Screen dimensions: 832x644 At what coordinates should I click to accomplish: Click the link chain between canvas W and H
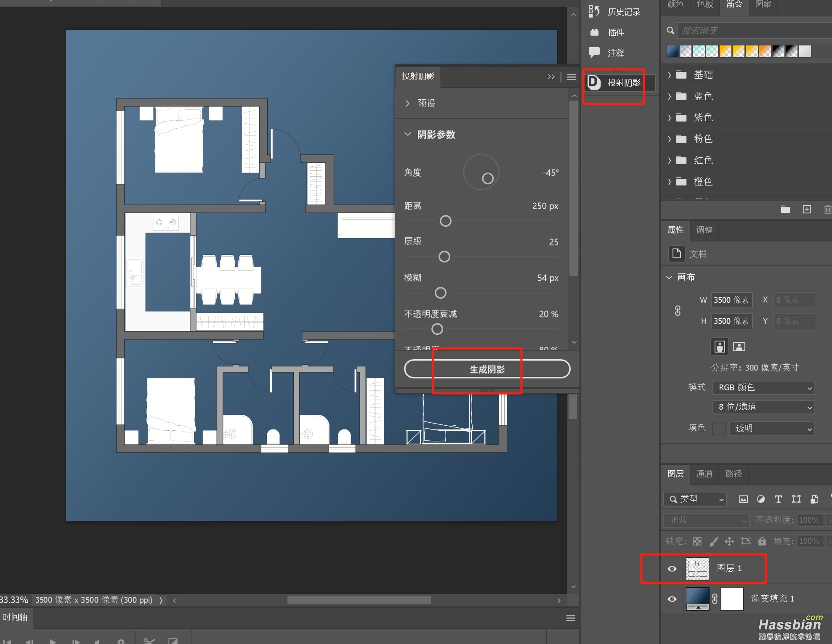(x=678, y=311)
